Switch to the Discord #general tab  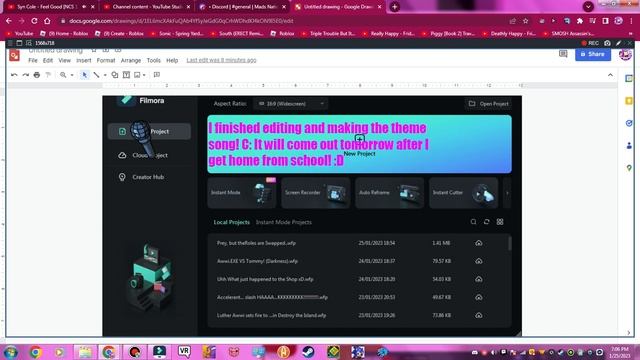click(x=243, y=7)
